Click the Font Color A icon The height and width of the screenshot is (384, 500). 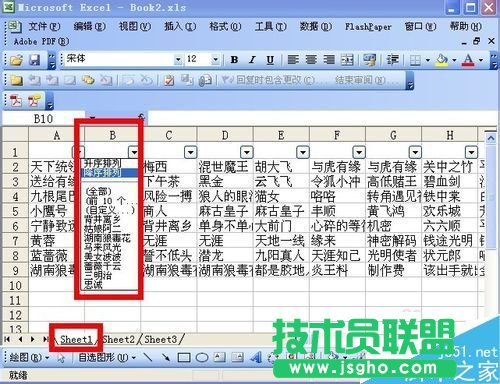[x=468, y=60]
